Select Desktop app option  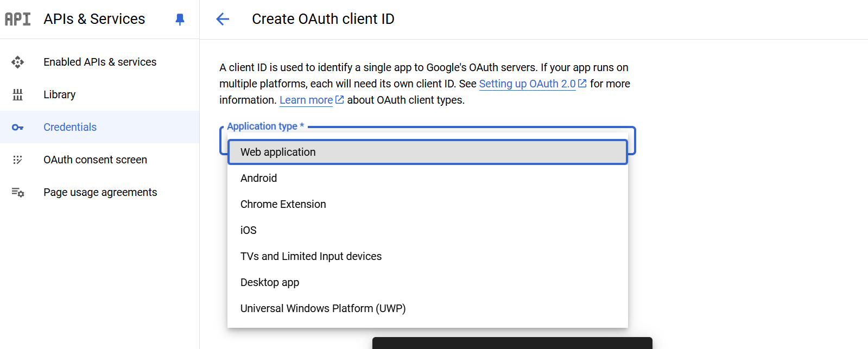click(270, 282)
